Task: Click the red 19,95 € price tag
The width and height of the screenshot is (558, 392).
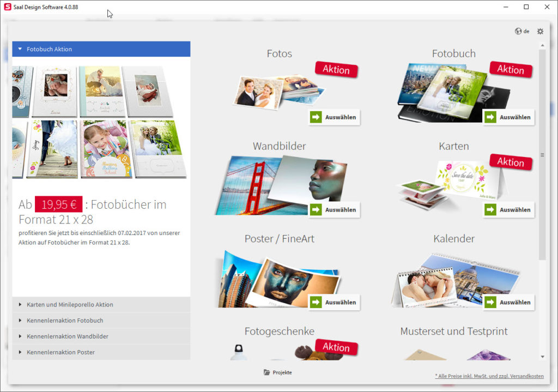Action: [59, 204]
